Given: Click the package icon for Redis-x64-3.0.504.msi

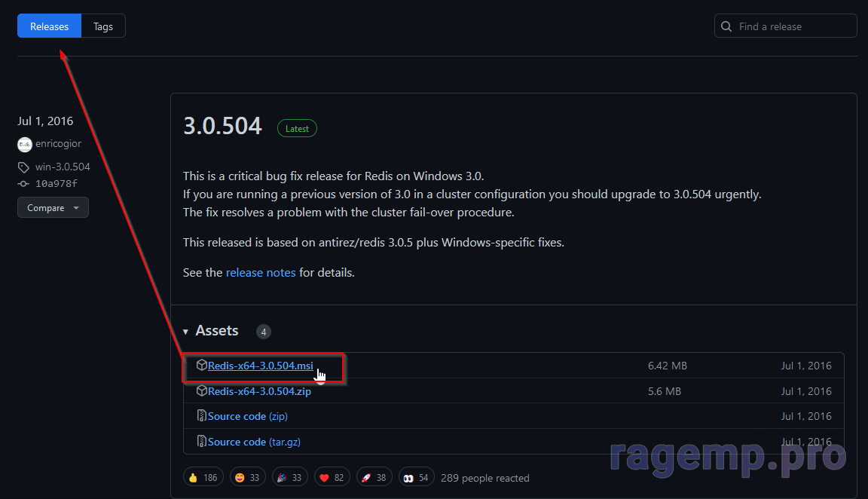Looking at the screenshot, I should [x=202, y=365].
